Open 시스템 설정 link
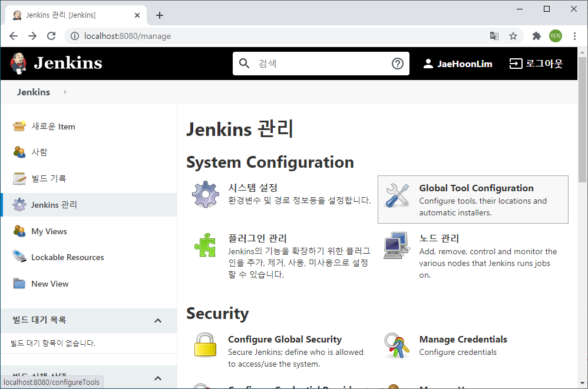The height and width of the screenshot is (389, 588). (253, 188)
